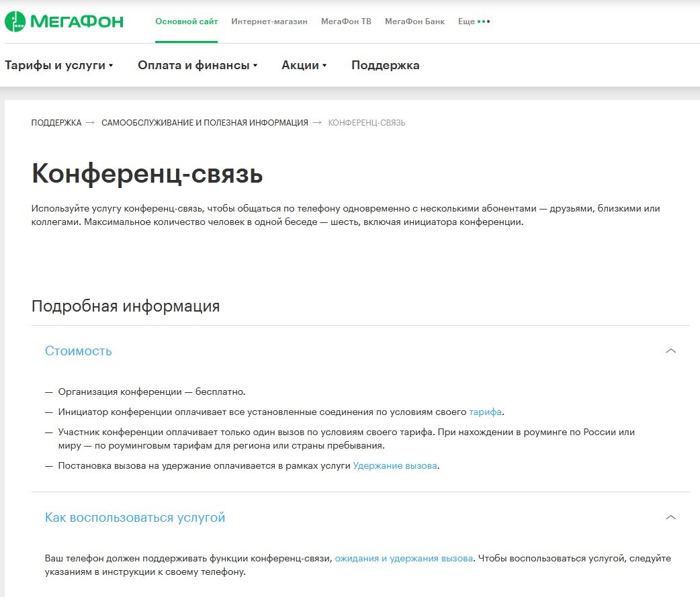Click line Постановка вызова на удержание
Image resolution: width=700 pixels, height=597 pixels.
point(249,465)
